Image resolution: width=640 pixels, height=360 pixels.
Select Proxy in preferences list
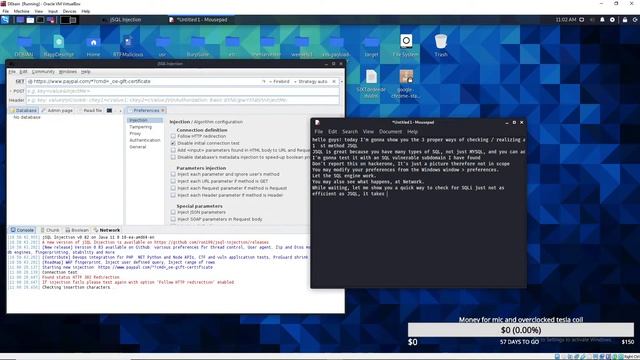click(135, 133)
